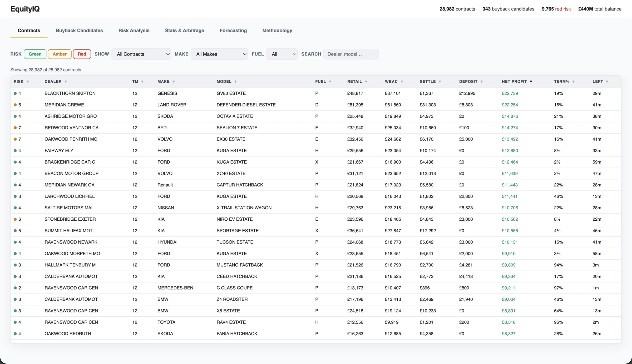
Task: Sort by the WBAC column arrow
Action: coord(402,82)
